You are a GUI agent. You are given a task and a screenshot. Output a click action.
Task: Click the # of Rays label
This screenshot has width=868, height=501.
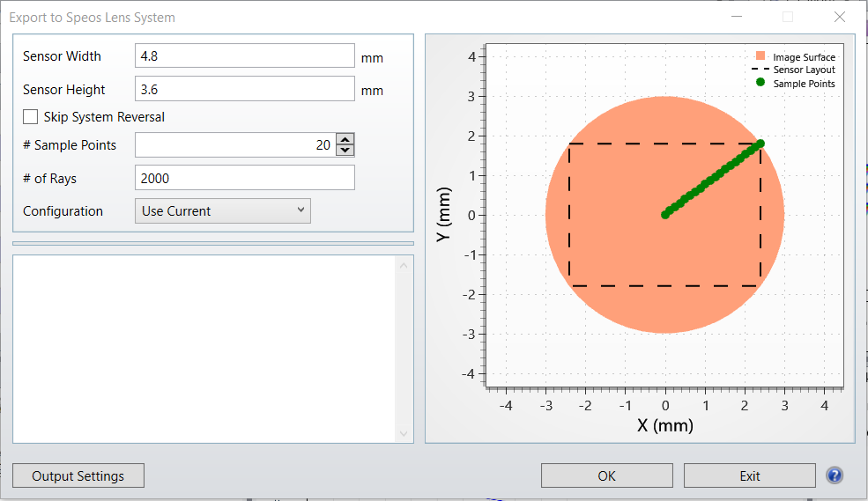pos(50,179)
